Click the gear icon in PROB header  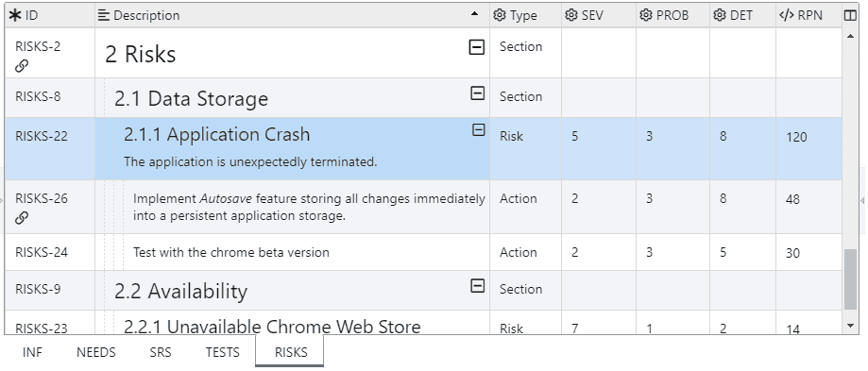click(x=646, y=15)
